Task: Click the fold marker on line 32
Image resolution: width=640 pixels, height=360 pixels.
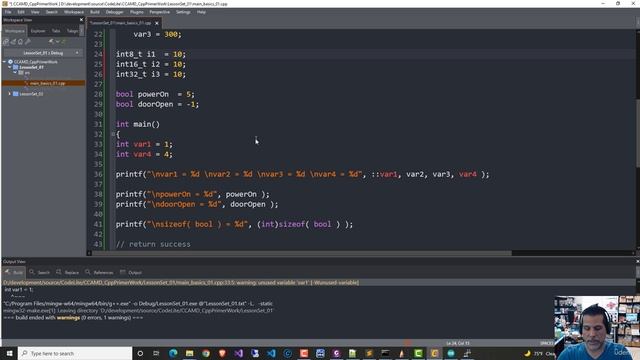Action: point(113,134)
